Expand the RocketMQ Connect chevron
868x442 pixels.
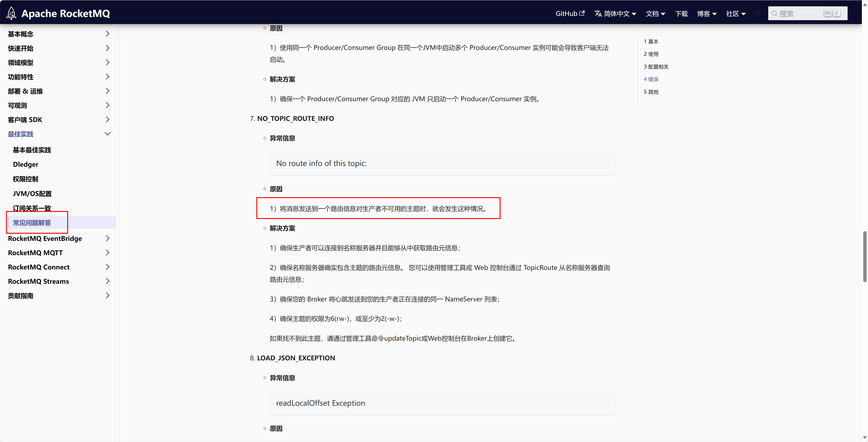click(x=107, y=267)
